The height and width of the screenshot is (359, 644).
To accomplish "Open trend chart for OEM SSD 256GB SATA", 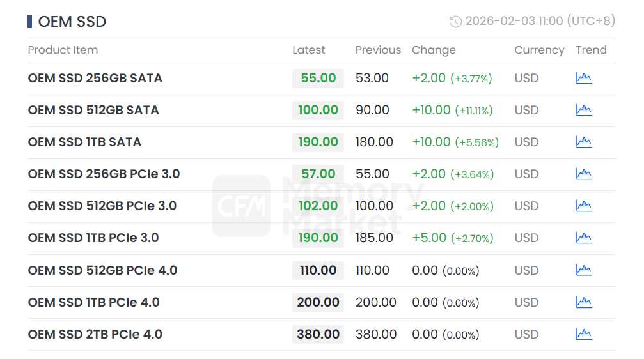I will coord(583,78).
